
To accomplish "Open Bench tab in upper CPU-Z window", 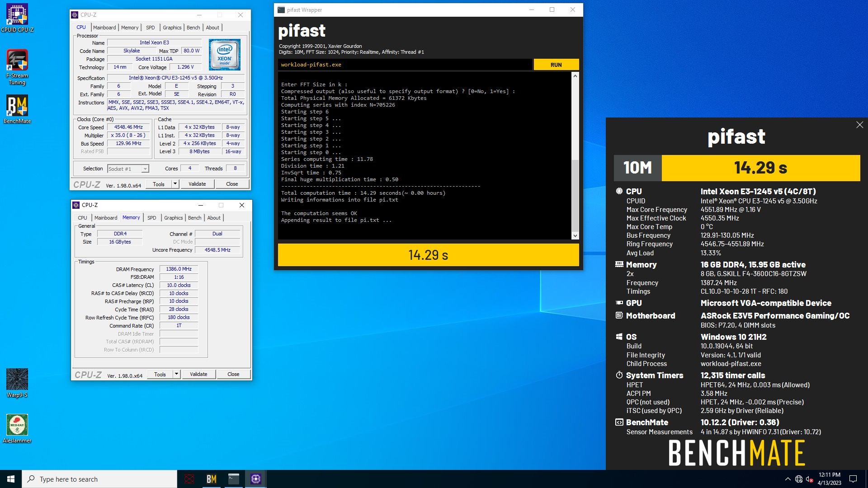I will (193, 28).
